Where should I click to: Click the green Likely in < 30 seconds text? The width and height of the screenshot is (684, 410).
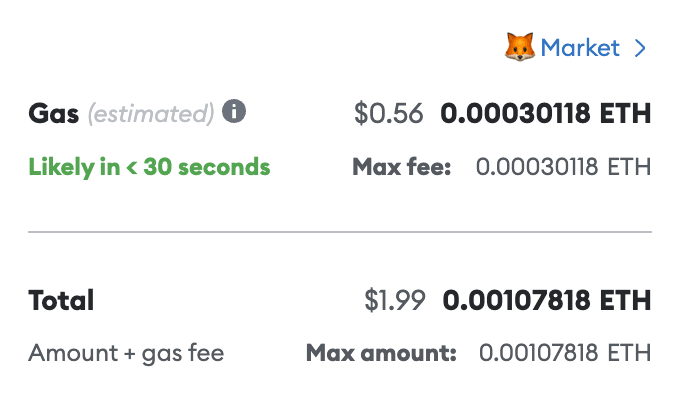(x=149, y=166)
